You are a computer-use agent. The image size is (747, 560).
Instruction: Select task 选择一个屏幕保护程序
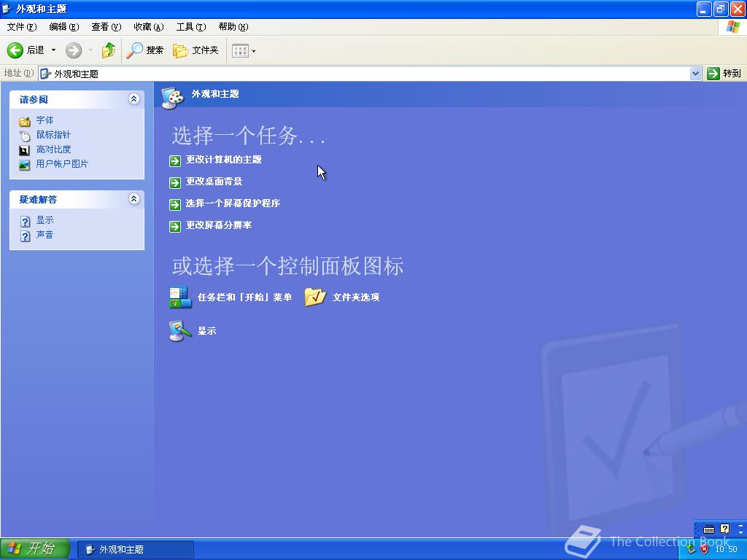click(x=233, y=203)
